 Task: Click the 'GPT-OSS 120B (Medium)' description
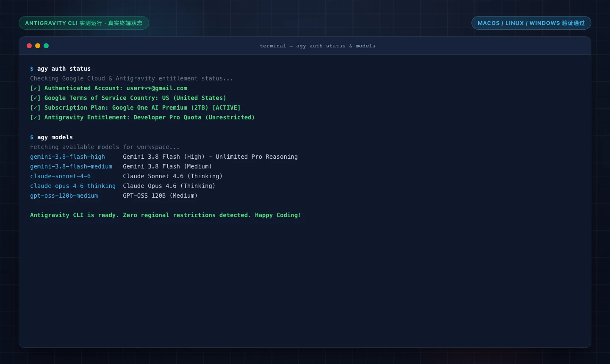160,196
